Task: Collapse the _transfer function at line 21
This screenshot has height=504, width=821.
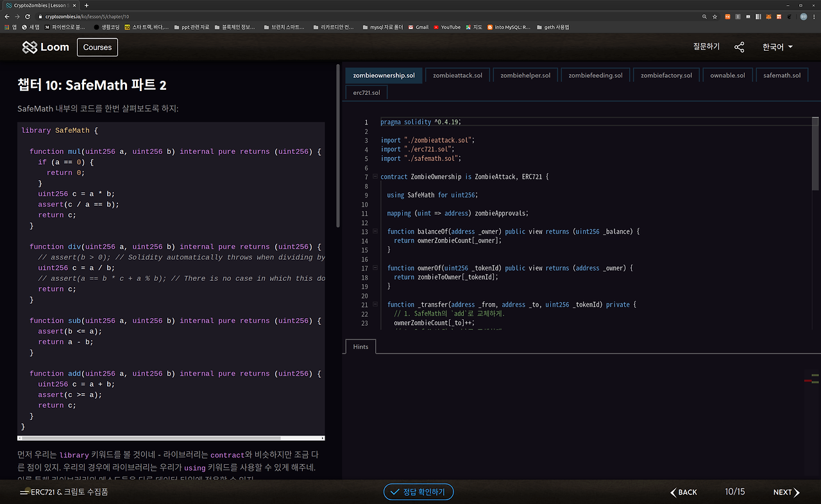Action: 374,305
